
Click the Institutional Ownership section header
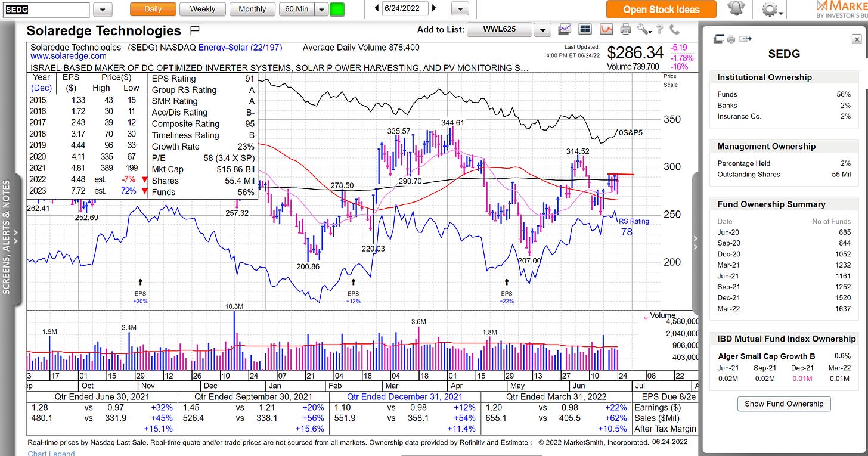click(784, 77)
